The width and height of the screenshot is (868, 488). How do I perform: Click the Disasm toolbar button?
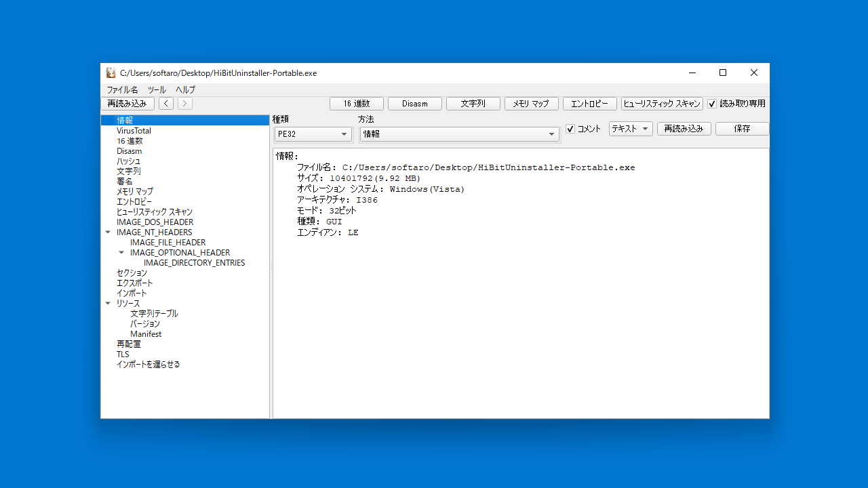pos(415,104)
